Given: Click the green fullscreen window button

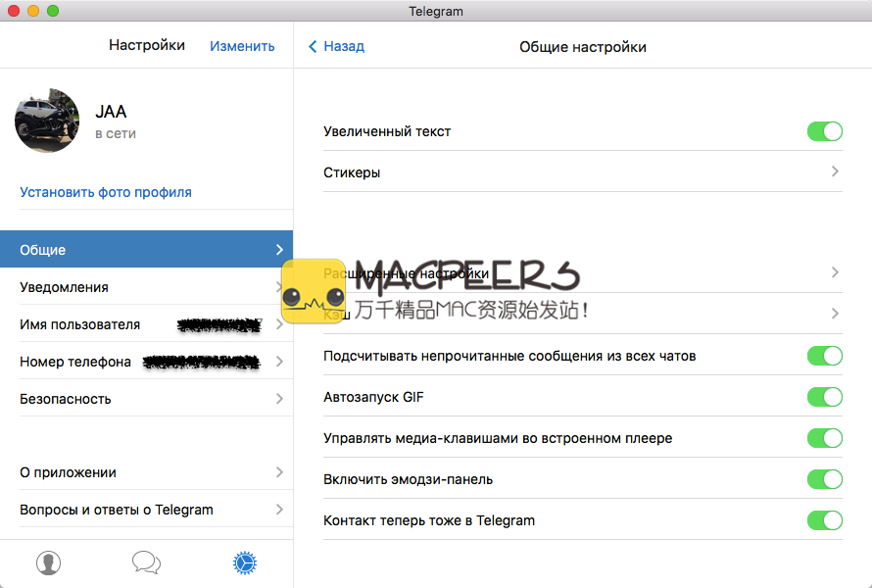Looking at the screenshot, I should pyautogui.click(x=53, y=11).
